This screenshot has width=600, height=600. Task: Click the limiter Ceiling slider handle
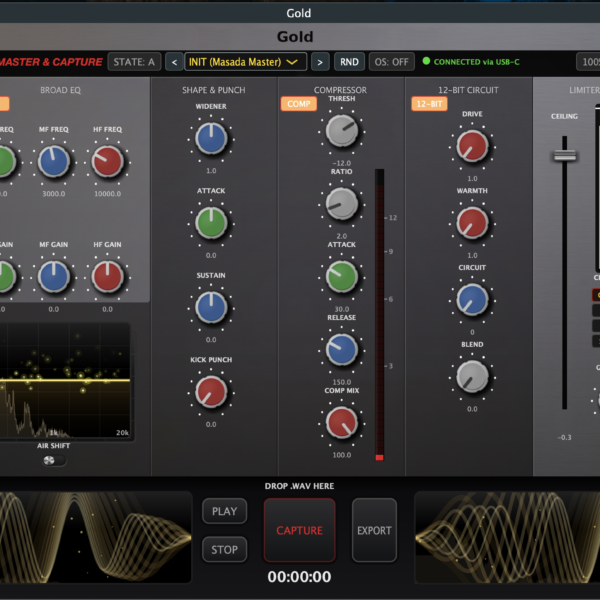coord(565,155)
